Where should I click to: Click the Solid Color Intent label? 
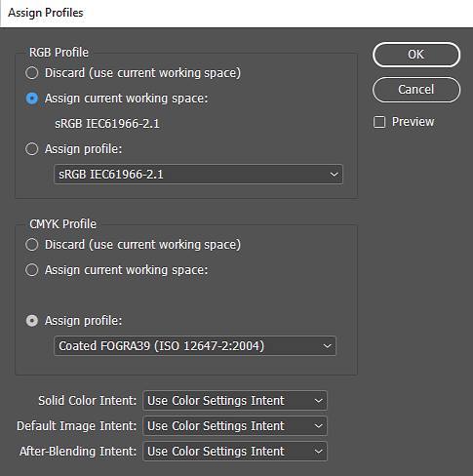[88, 401]
